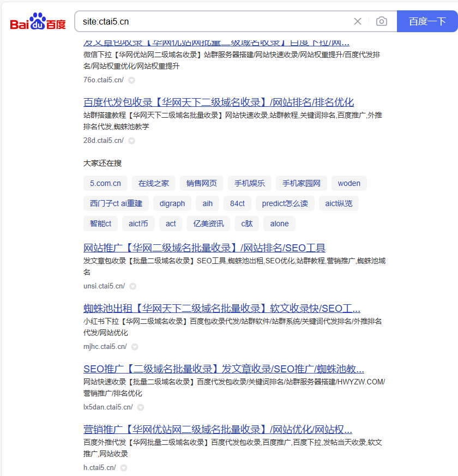Select related search 在线之家
Image resolution: width=458 pixels, height=476 pixels.
click(x=154, y=183)
